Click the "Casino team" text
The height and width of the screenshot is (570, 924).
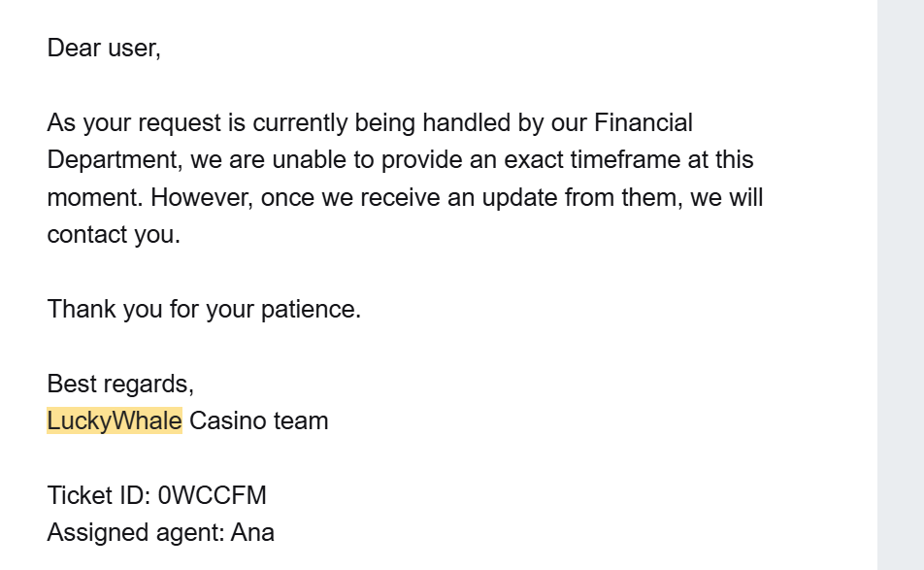(x=258, y=420)
